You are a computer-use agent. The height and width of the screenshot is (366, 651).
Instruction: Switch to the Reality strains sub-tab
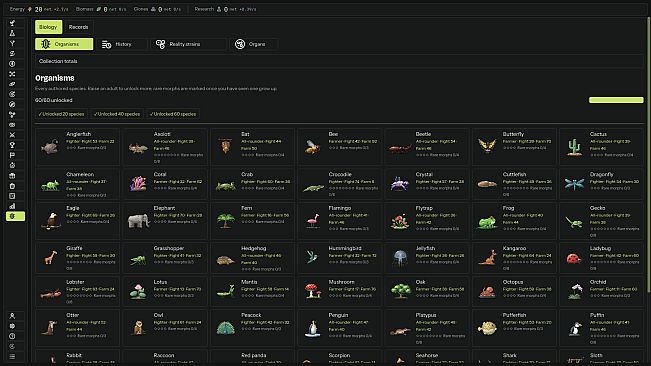[x=189, y=44]
